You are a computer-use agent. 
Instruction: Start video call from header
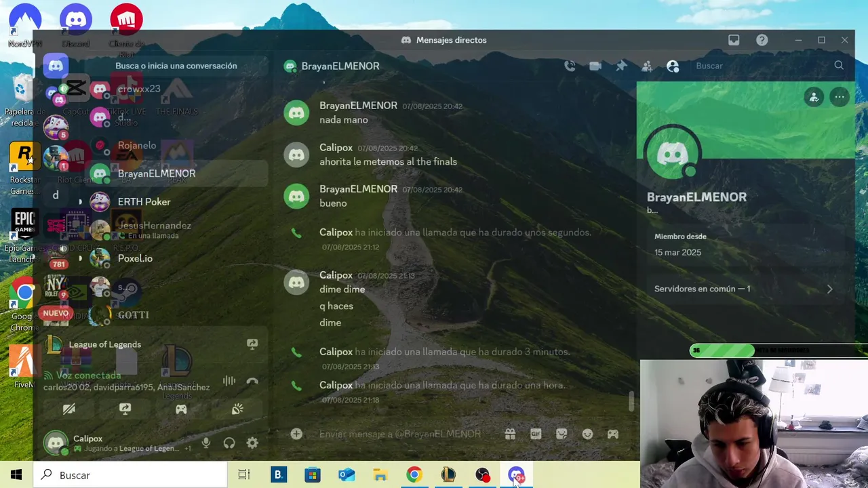595,66
